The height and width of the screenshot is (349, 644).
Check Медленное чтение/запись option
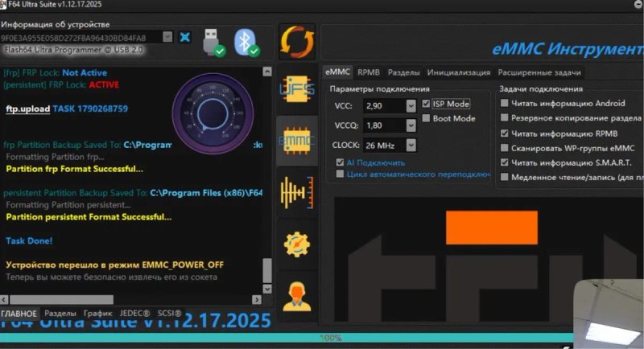[505, 177]
